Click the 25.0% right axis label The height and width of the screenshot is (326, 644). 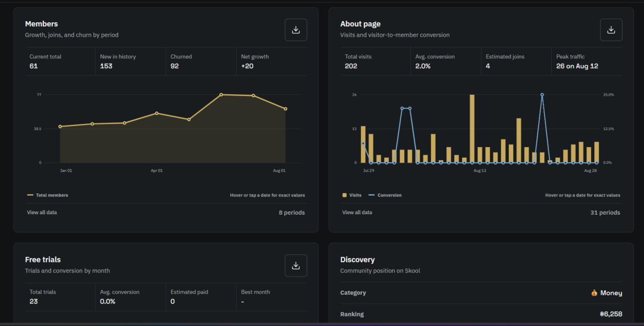pos(608,95)
